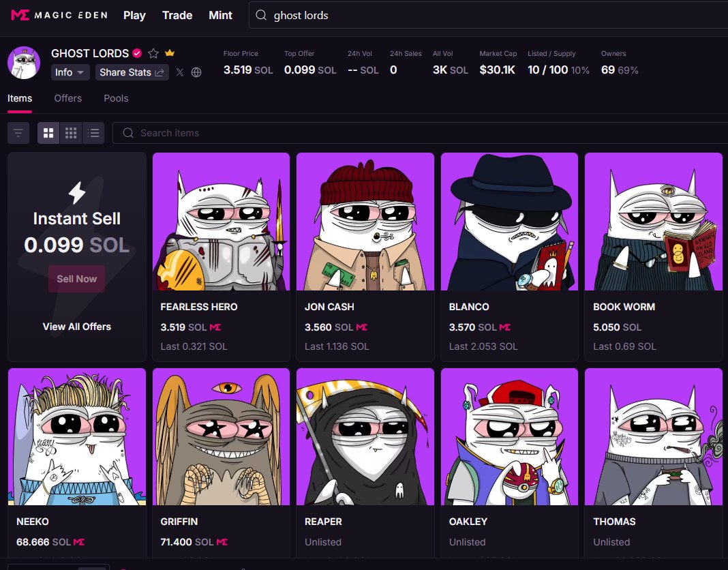Click the Instant Sell lightning bolt icon
Screen dimensions: 728x570
[77, 193]
